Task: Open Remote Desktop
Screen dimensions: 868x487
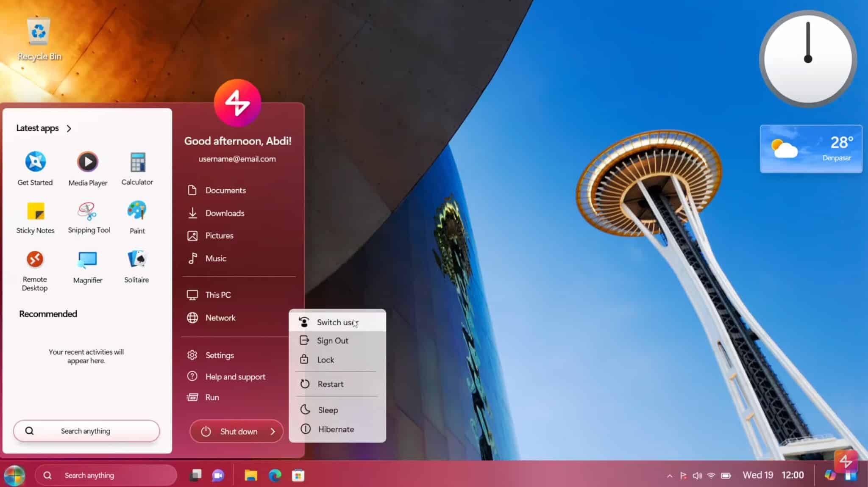Action: point(35,259)
